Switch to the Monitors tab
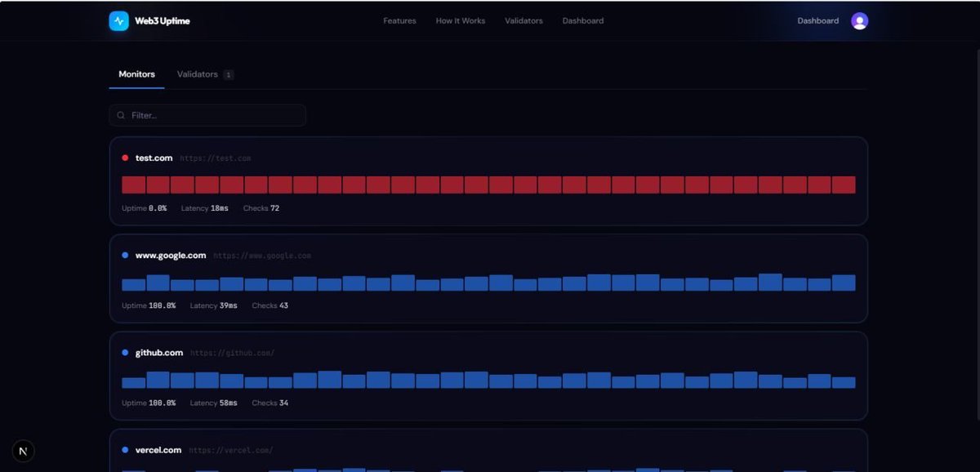Image resolution: width=980 pixels, height=472 pixels. click(136, 74)
